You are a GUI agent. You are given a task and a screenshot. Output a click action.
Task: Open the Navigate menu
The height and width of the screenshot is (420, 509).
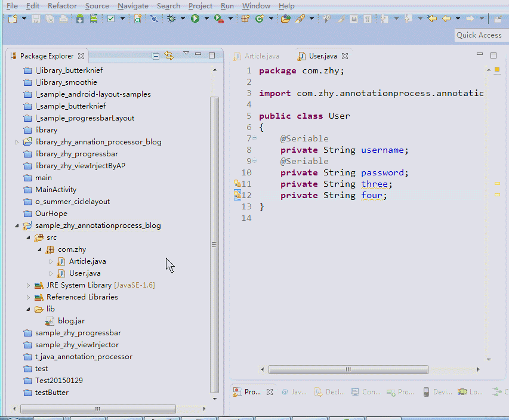click(x=133, y=6)
